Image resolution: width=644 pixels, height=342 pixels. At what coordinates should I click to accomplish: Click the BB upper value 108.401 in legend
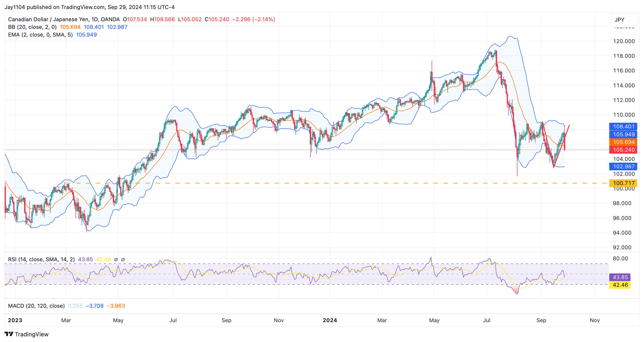tap(94, 27)
